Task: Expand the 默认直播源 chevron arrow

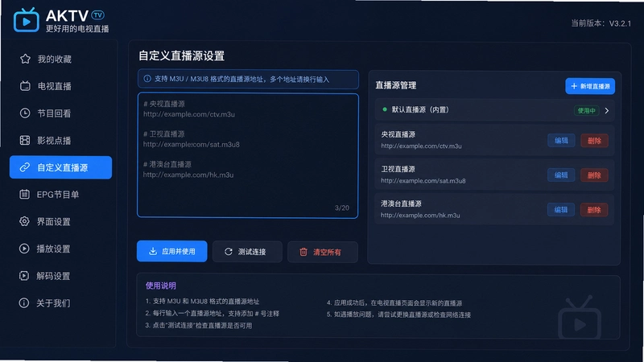Action: pos(607,110)
